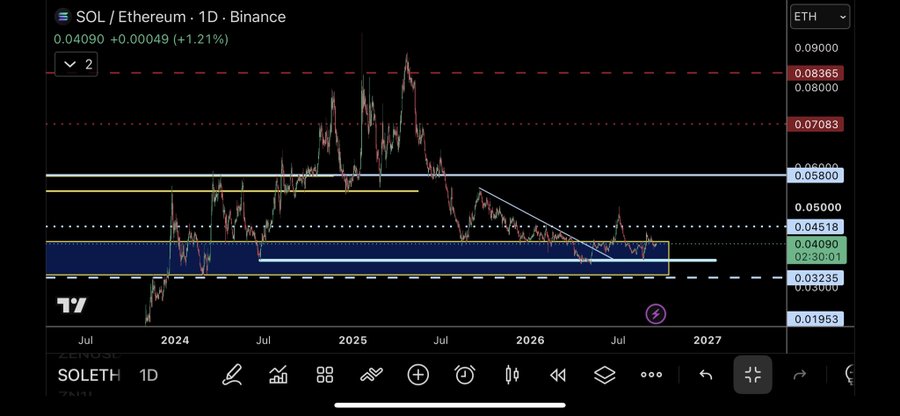Expand the collapsed indicators legend showing 2
This screenshot has height=416, width=900.
76,64
